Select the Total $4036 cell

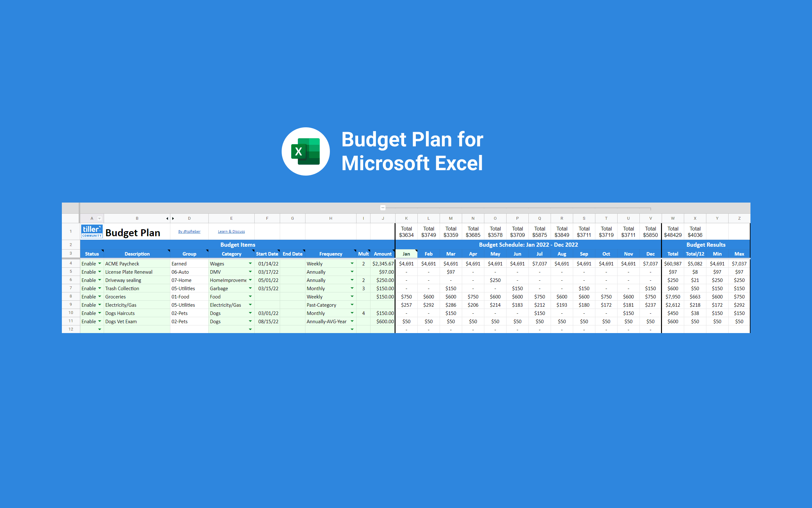click(x=695, y=231)
